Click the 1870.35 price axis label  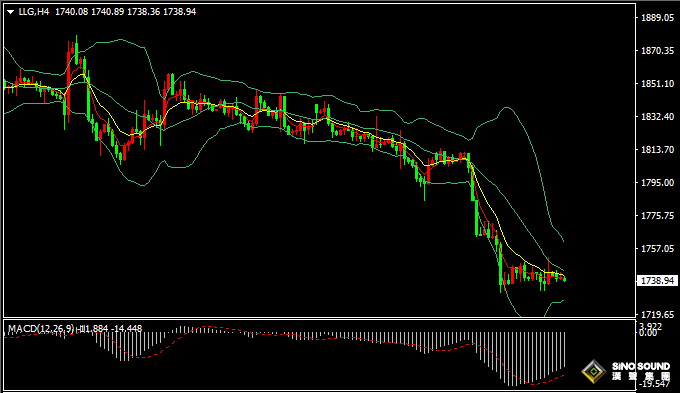point(657,51)
